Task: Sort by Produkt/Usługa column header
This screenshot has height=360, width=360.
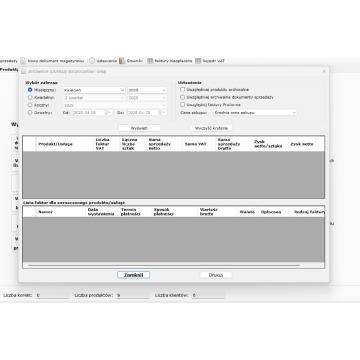Action: pyautogui.click(x=64, y=144)
